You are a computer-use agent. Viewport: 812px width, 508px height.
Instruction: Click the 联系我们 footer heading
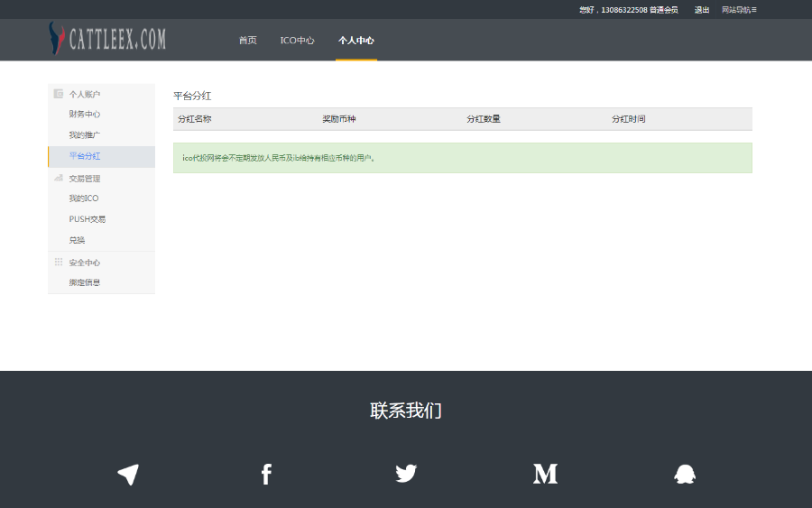pos(406,411)
